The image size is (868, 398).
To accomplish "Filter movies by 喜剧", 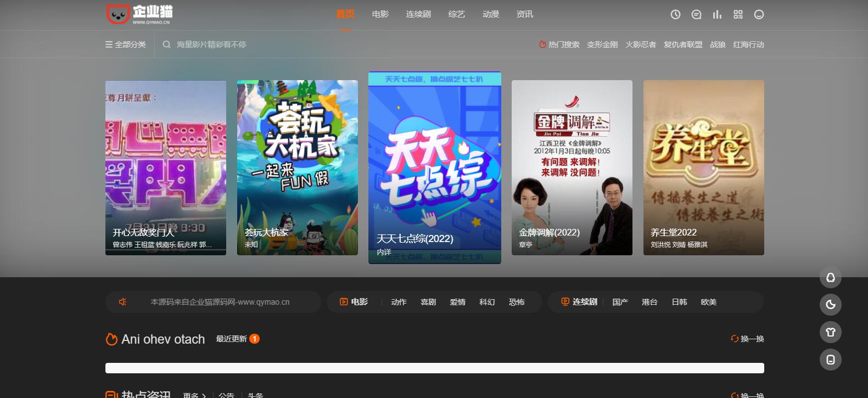I will pyautogui.click(x=428, y=302).
